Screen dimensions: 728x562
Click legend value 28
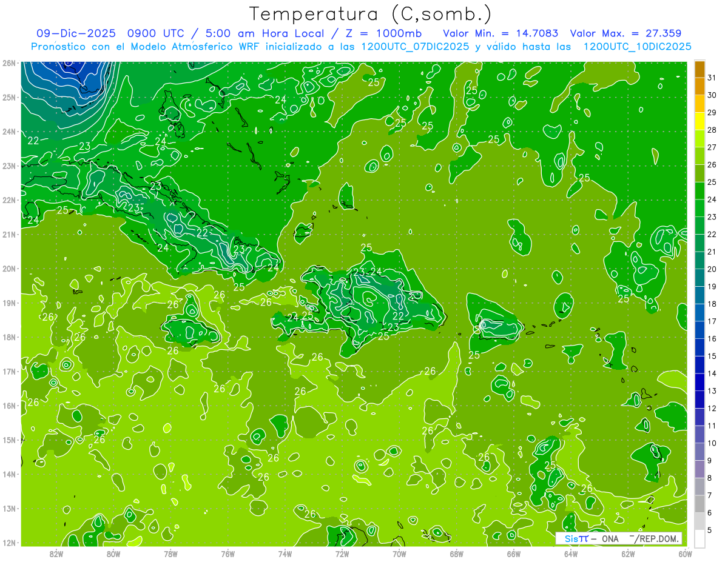pyautogui.click(x=712, y=130)
